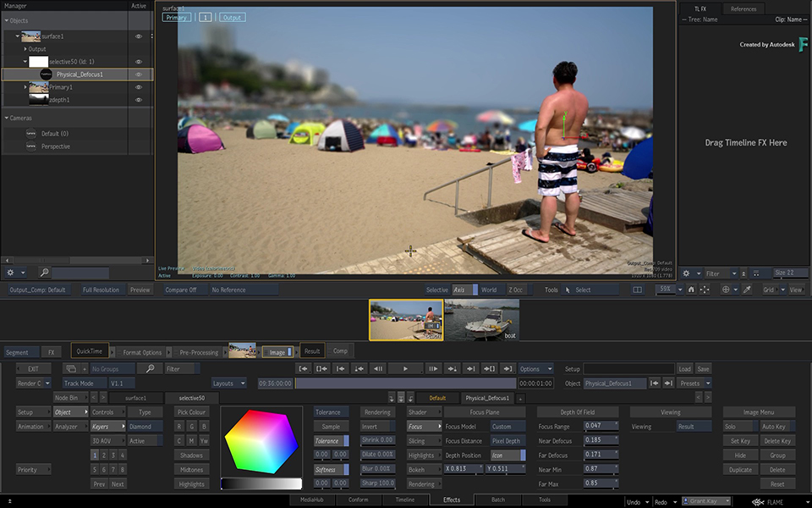Open the Presets dropdown

point(694,383)
